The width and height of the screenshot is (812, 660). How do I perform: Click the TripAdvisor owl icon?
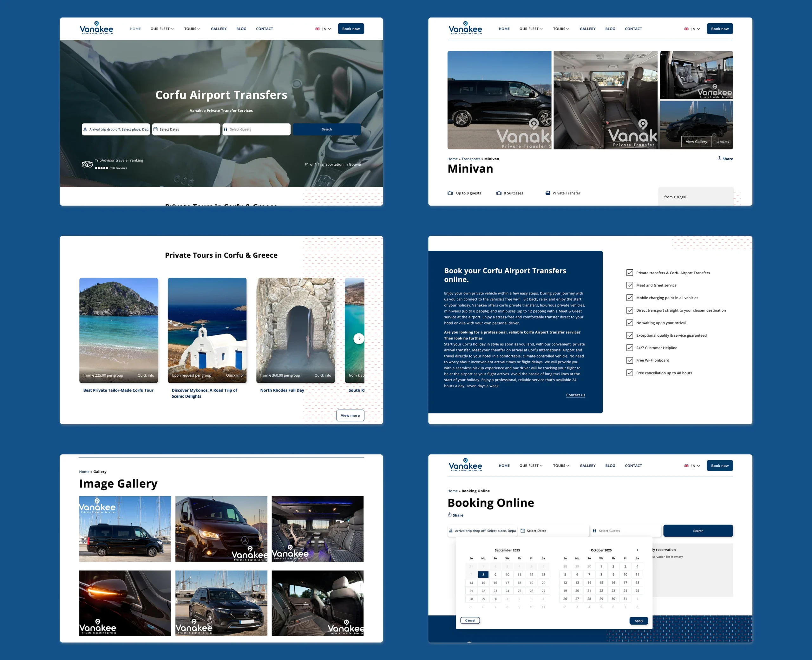[x=87, y=164]
